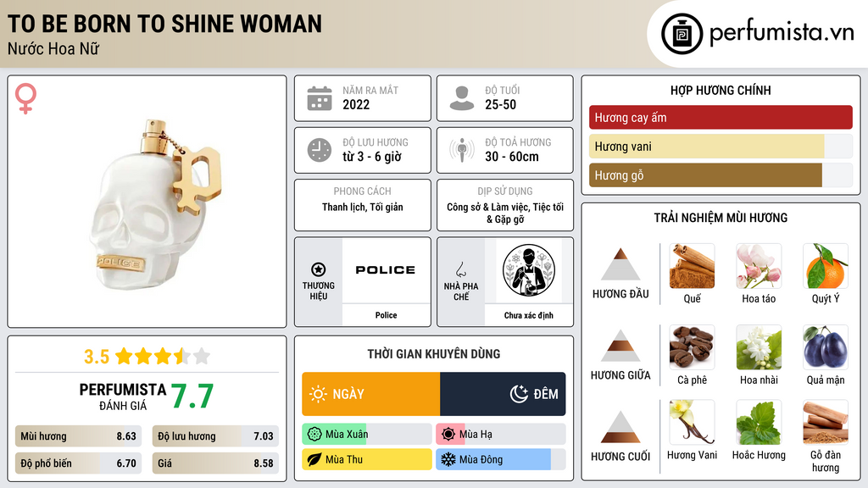Image resolution: width=868 pixels, height=488 pixels.
Task: Select the Mùa Hạ season bar
Action: 500,435
